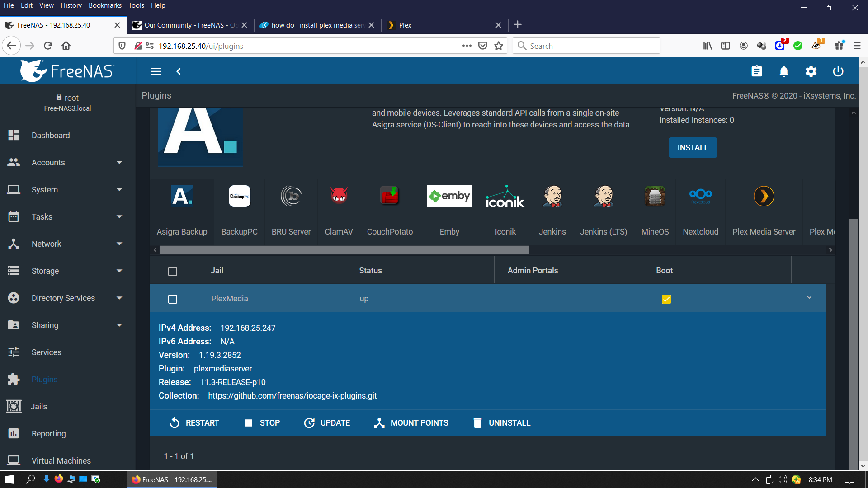868x488 pixels.
Task: Select the Jenkins plugin icon
Action: click(552, 196)
